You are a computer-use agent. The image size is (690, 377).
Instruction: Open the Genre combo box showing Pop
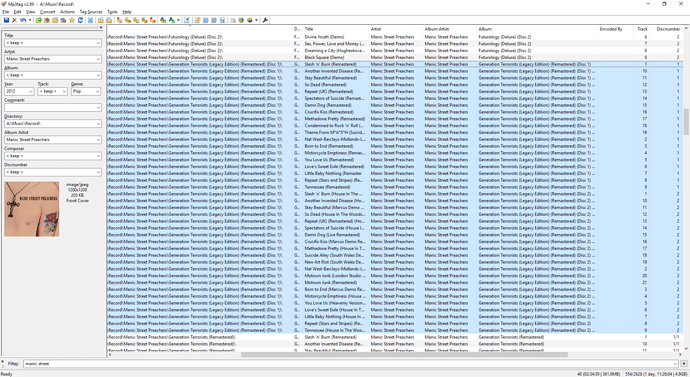point(86,91)
